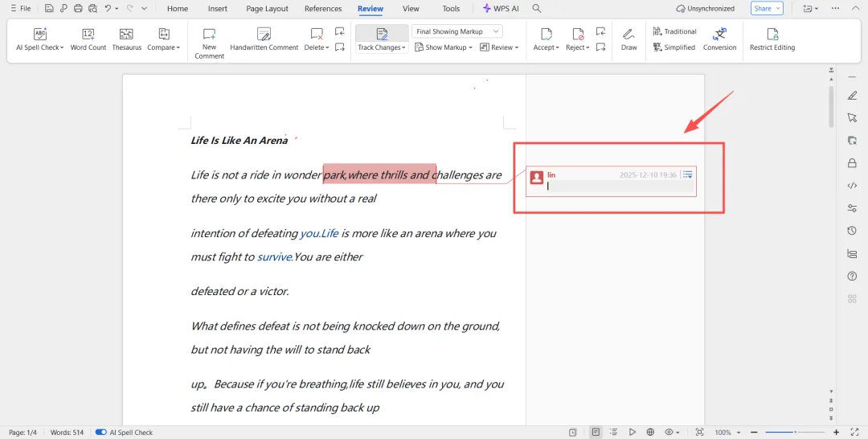Screen dimensions: 868x439
Task: Switch to the Home tab
Action: click(x=177, y=8)
